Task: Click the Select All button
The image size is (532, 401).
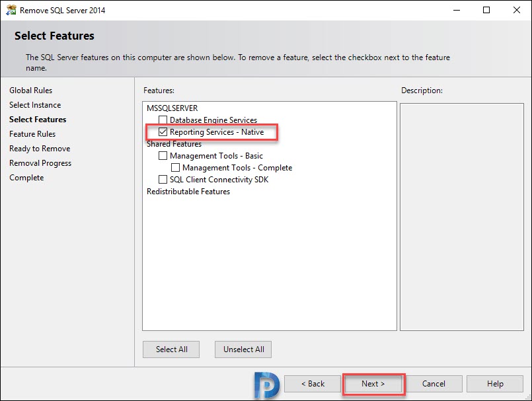Action: tap(171, 349)
